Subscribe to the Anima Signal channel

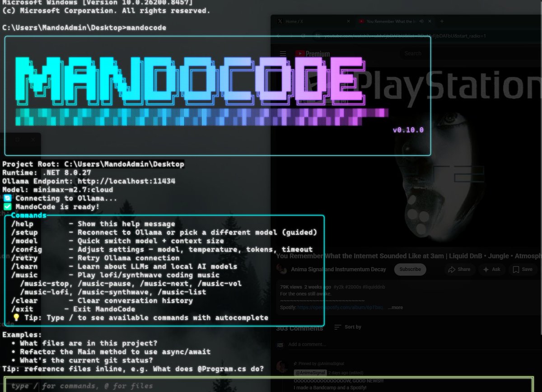(x=410, y=269)
